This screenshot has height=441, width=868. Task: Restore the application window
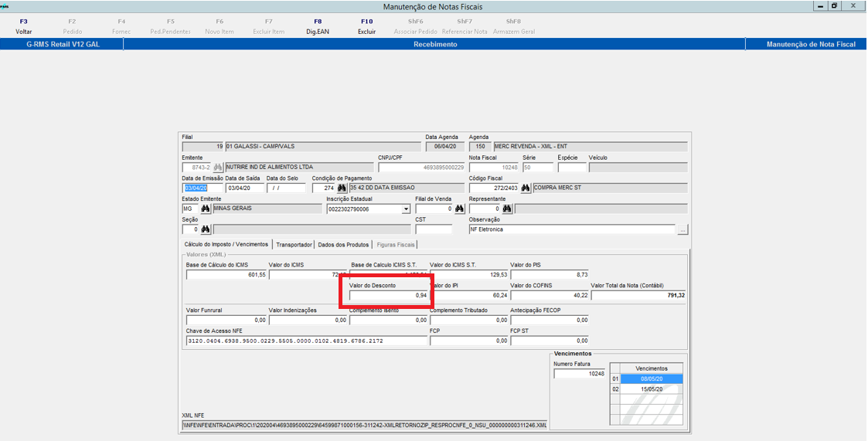[x=834, y=5]
